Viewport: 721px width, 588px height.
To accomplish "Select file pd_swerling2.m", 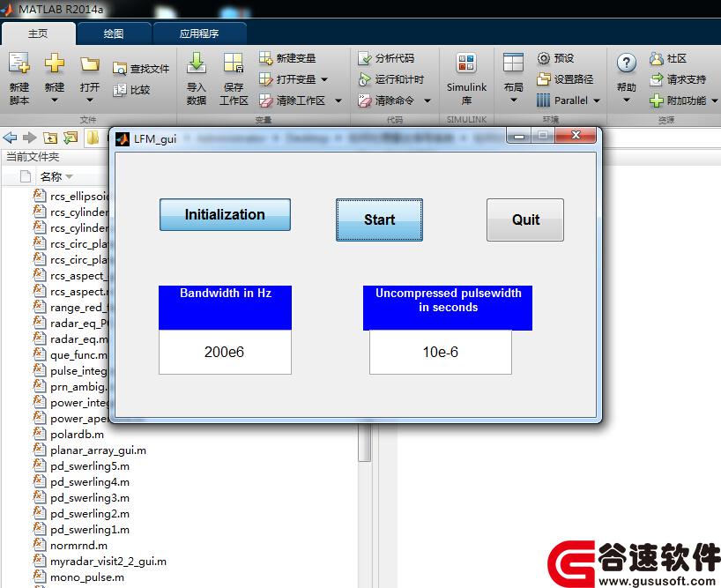I will point(90,514).
